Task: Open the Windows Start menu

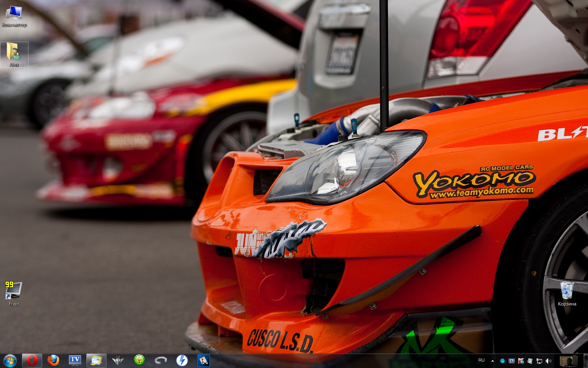Action: 10,361
